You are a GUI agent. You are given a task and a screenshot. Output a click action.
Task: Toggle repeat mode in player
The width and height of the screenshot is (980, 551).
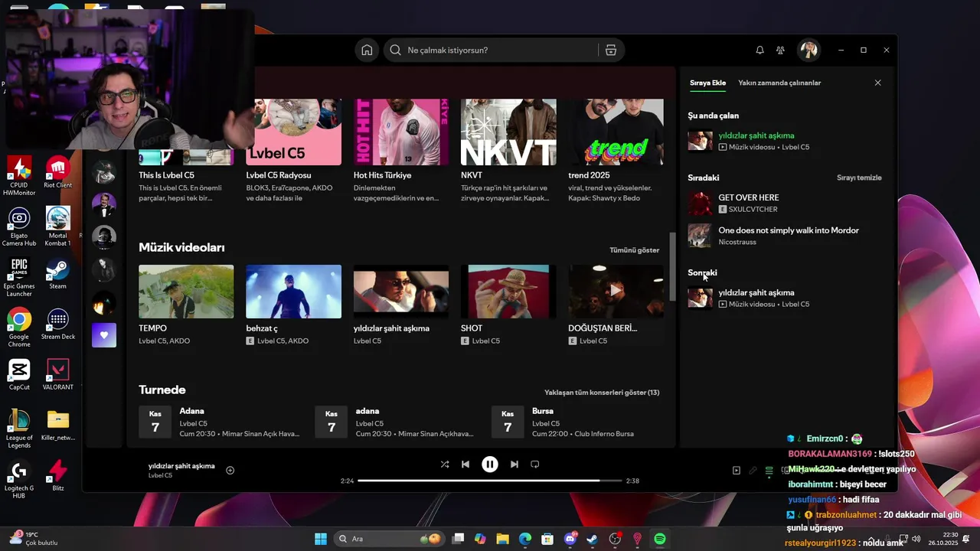point(535,464)
